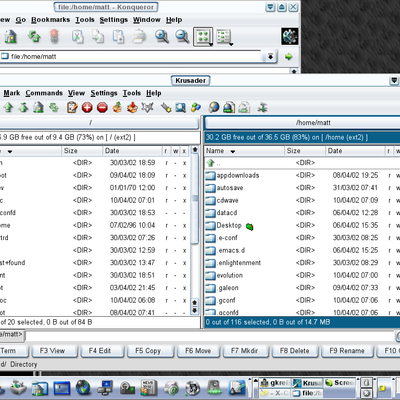Click the F4 Edit button
The image size is (400, 400).
[101, 351]
